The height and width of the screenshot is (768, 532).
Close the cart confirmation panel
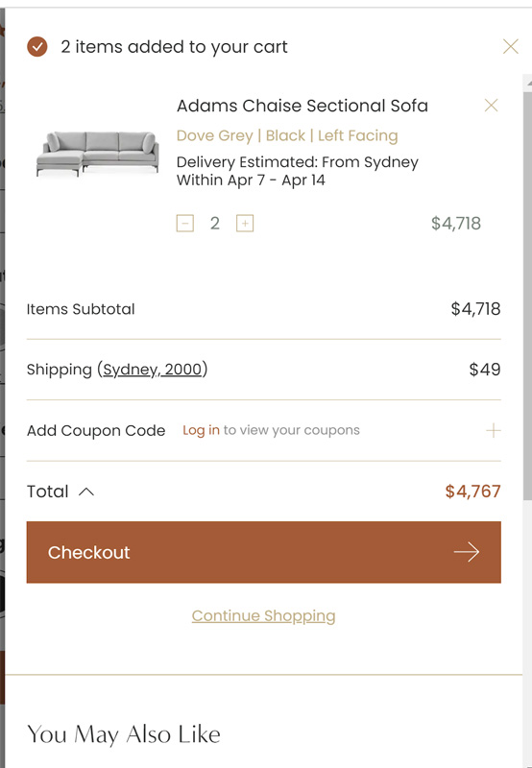pyautogui.click(x=511, y=46)
